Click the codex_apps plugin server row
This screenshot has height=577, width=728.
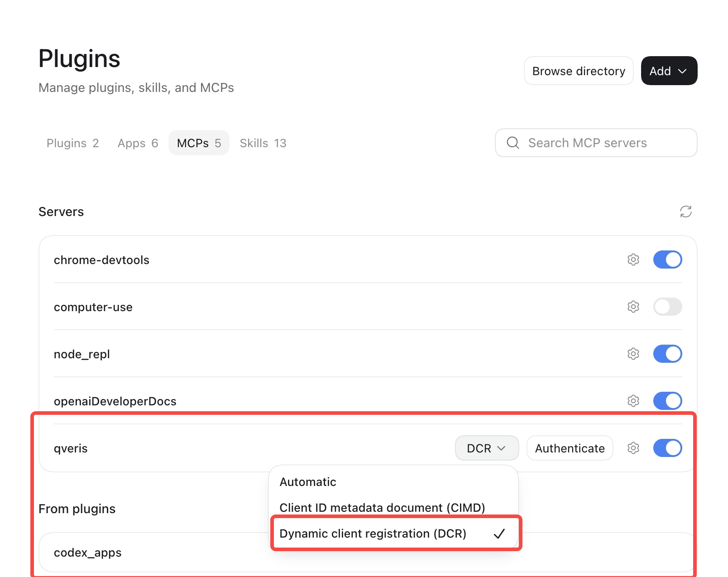coord(368,553)
